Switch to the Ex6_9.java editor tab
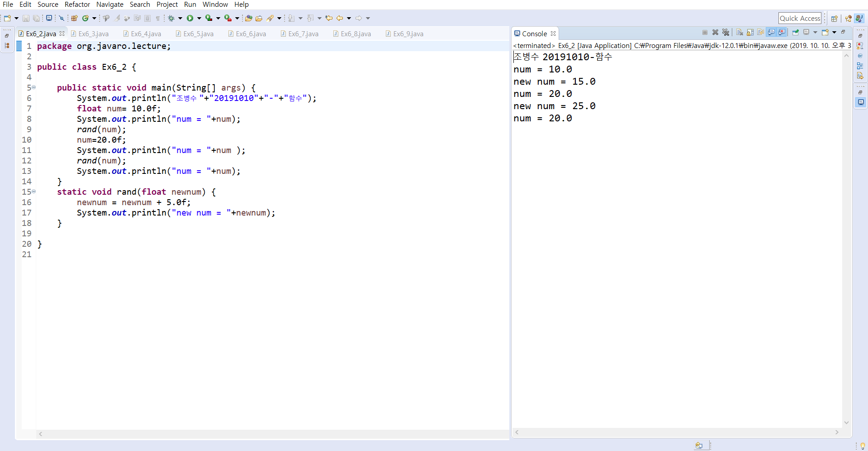 [404, 34]
